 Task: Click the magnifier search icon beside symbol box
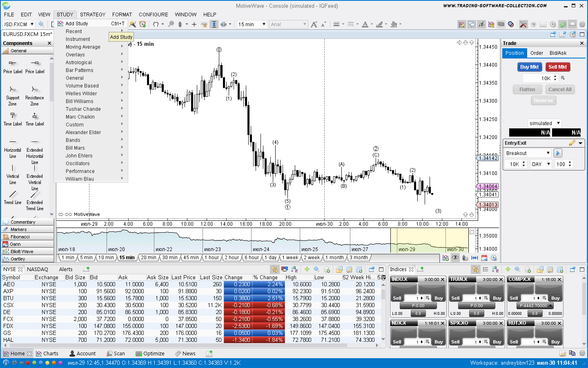(41, 25)
